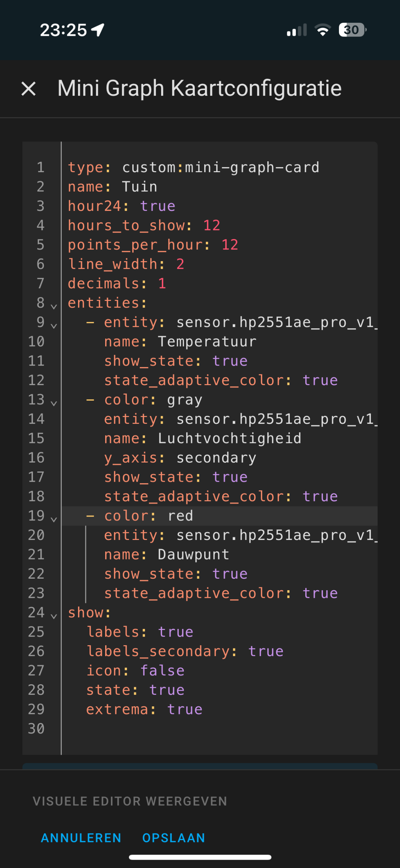
Task: Collapse the entities block fold arrow
Action: (x=54, y=306)
